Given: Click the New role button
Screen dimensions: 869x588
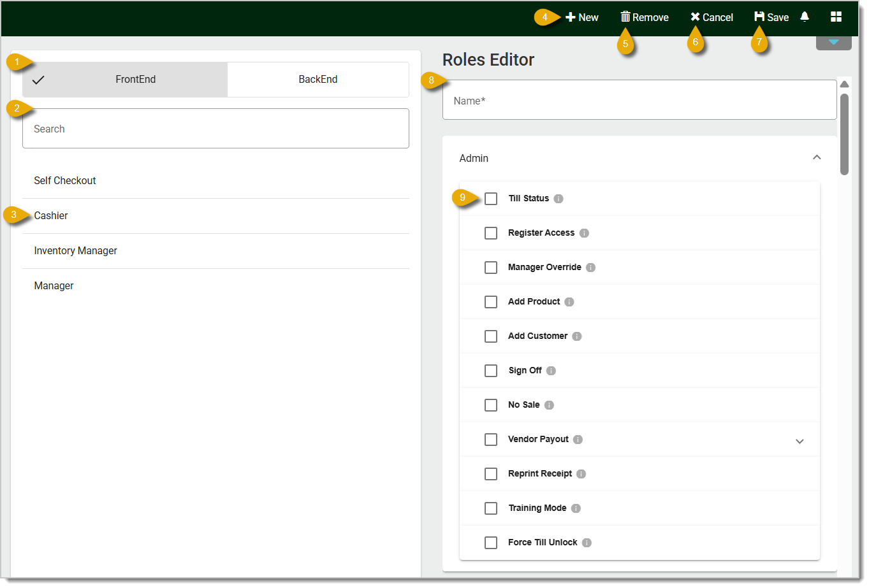Looking at the screenshot, I should [582, 17].
